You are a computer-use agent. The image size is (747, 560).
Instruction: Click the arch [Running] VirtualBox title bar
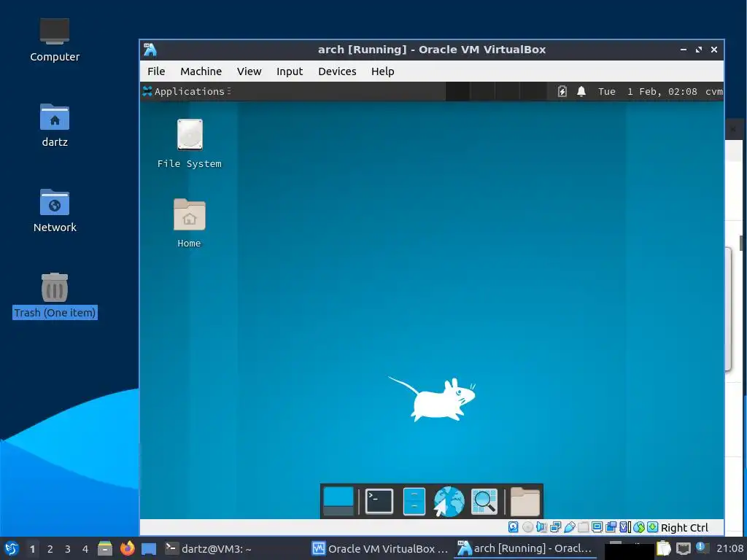tap(432, 50)
